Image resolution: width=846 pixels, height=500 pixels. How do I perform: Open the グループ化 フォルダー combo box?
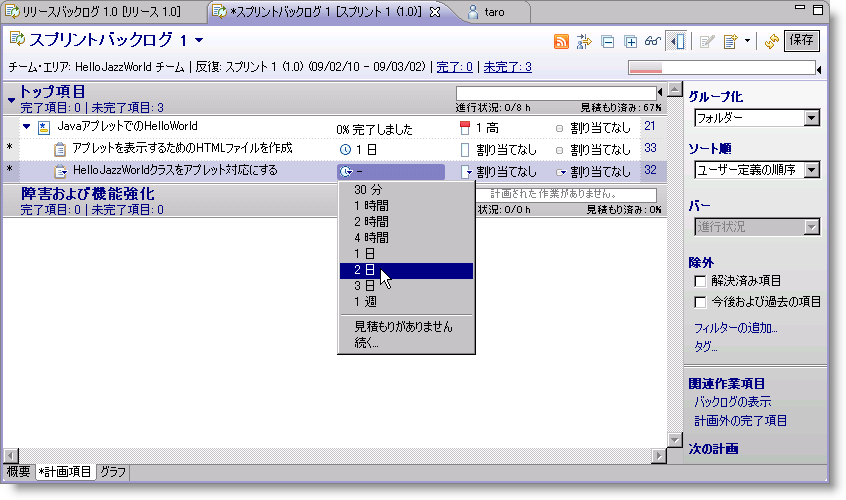(x=757, y=118)
